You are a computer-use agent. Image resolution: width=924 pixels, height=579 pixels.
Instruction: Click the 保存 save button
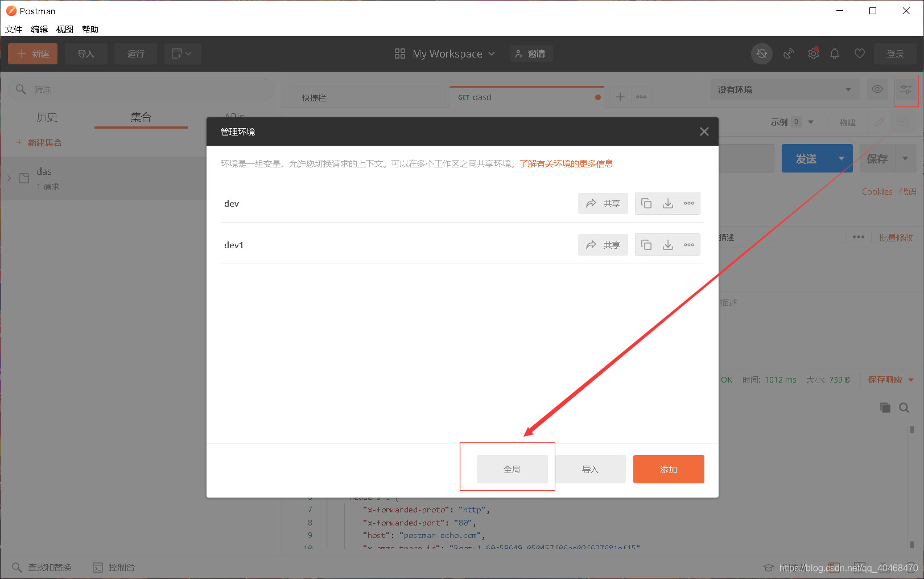(x=877, y=159)
